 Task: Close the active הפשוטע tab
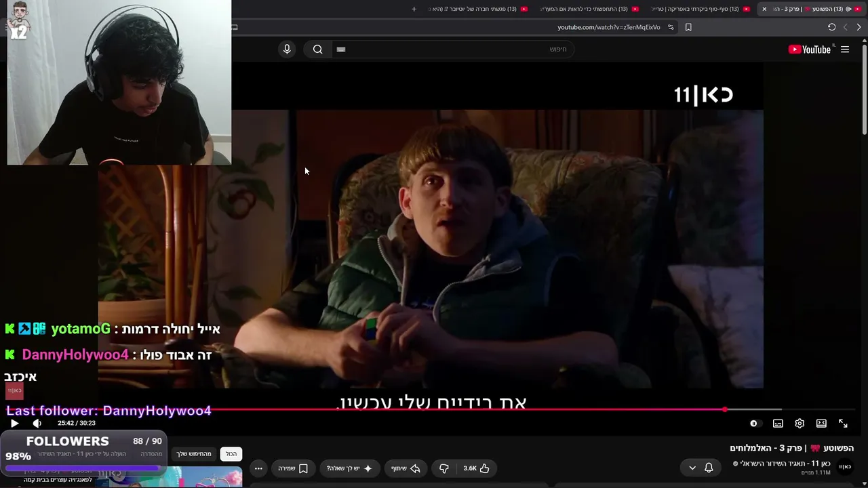pos(764,9)
